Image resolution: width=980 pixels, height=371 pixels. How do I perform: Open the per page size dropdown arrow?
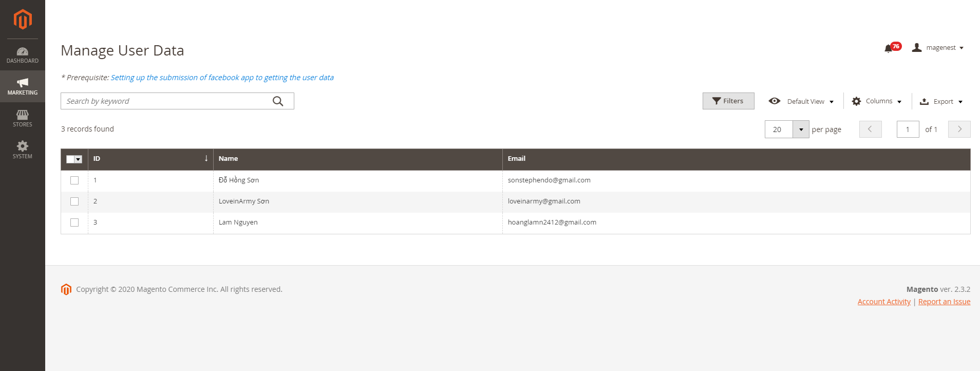point(801,129)
